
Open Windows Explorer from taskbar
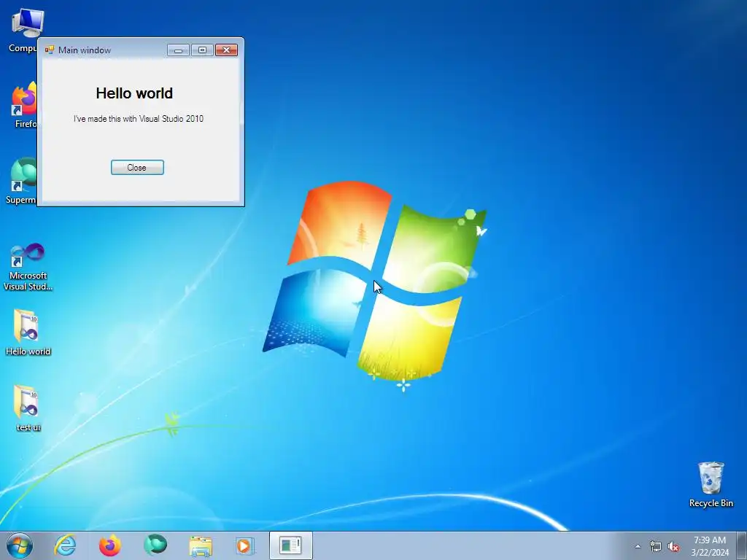point(201,545)
